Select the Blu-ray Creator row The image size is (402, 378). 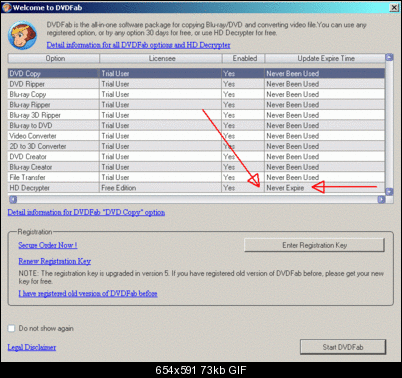point(196,167)
